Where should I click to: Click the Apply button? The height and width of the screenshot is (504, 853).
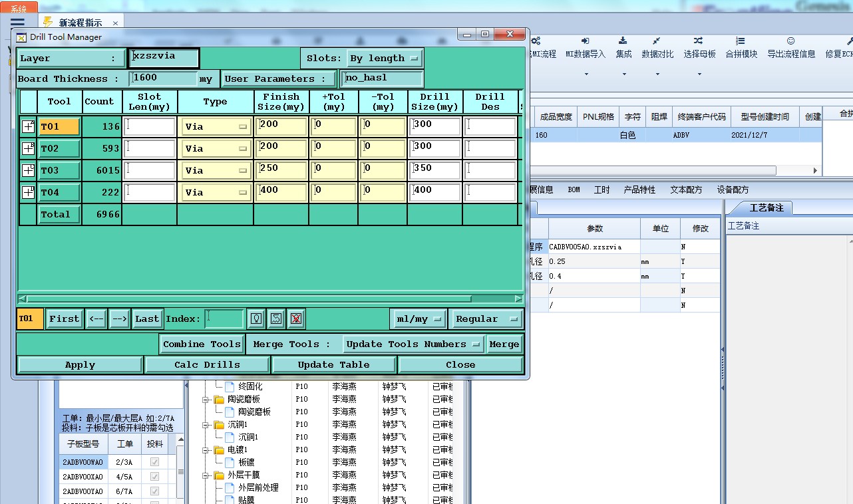(80, 365)
